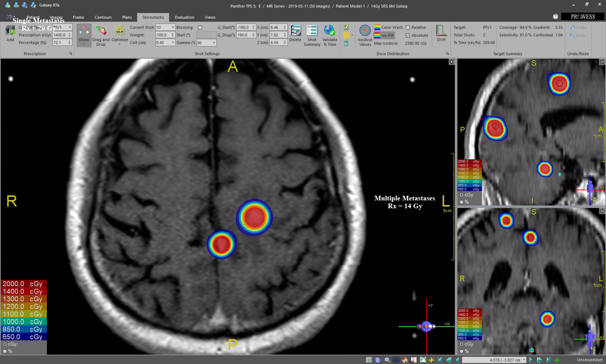Click the zoom magnifier in status bar
This screenshot has width=606, height=364.
pos(387,360)
